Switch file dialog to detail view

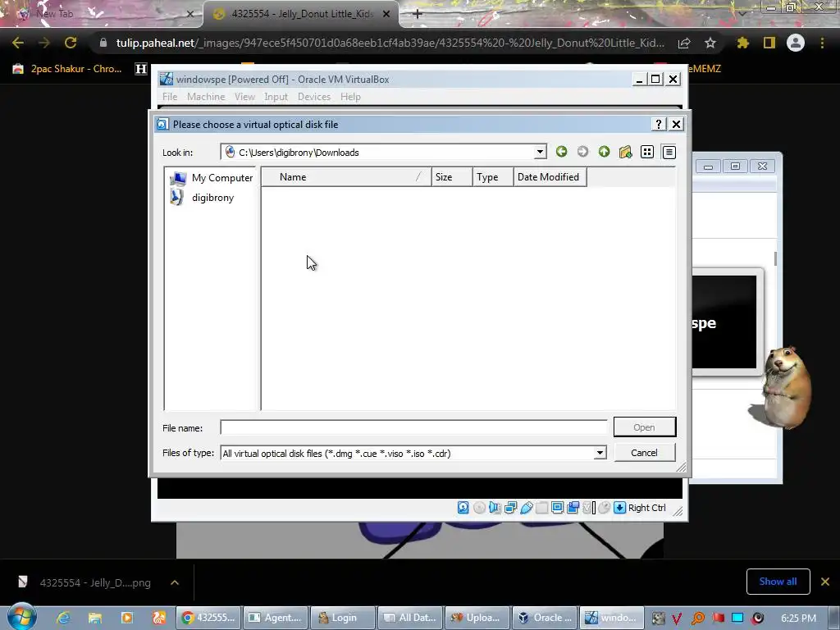click(669, 152)
